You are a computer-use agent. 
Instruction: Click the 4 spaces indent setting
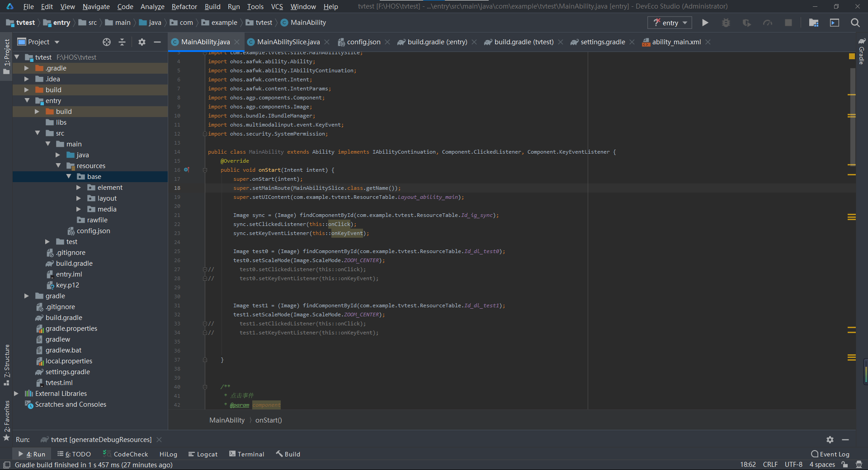pyautogui.click(x=822, y=465)
